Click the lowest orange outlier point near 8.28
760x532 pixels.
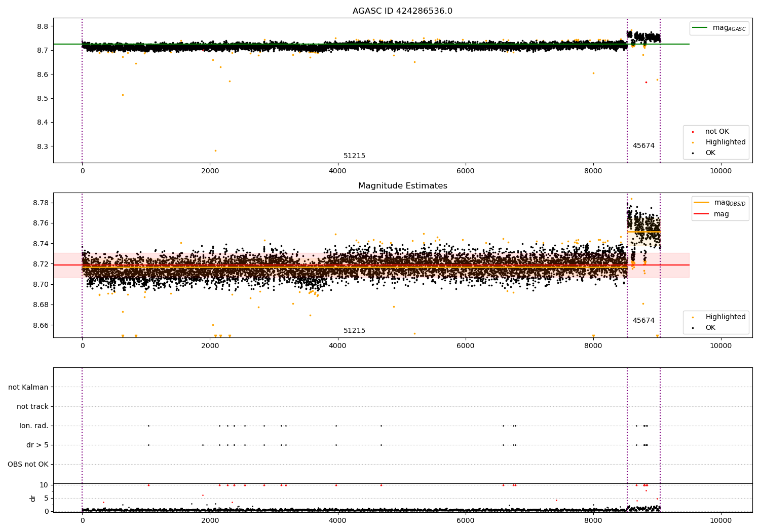(x=215, y=150)
